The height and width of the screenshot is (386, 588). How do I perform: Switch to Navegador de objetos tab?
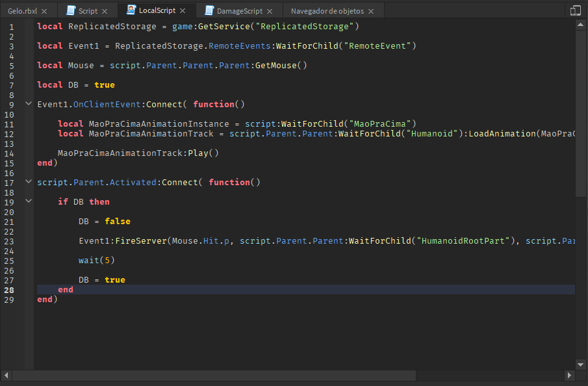[327, 11]
